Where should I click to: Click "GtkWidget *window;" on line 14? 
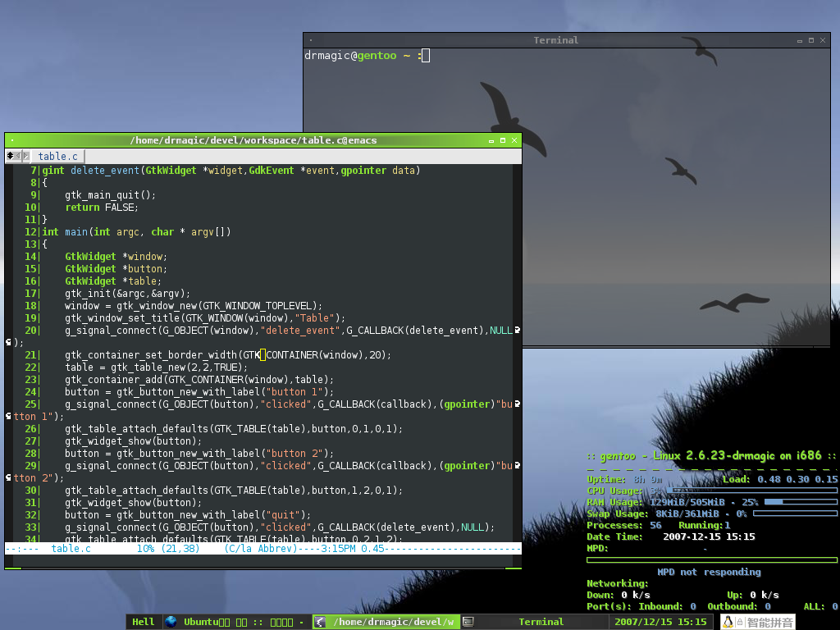[116, 257]
